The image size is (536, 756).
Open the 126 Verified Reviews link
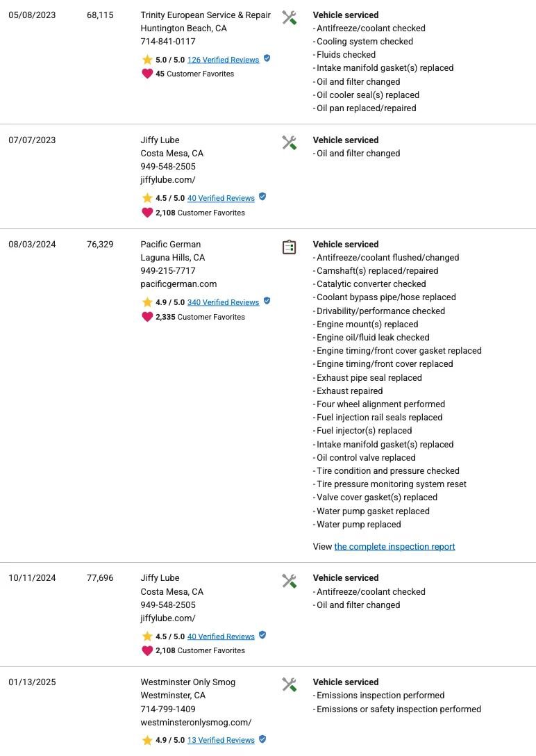tap(223, 60)
